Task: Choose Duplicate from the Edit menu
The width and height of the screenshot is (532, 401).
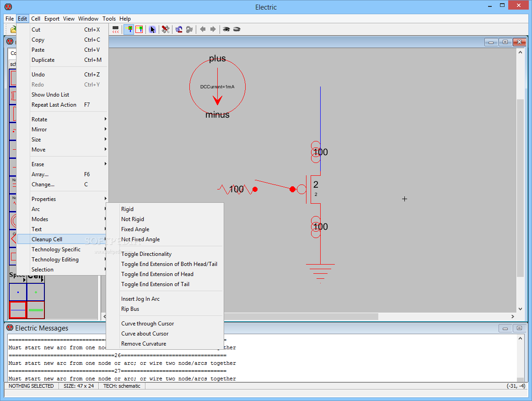Action: pyautogui.click(x=62, y=60)
